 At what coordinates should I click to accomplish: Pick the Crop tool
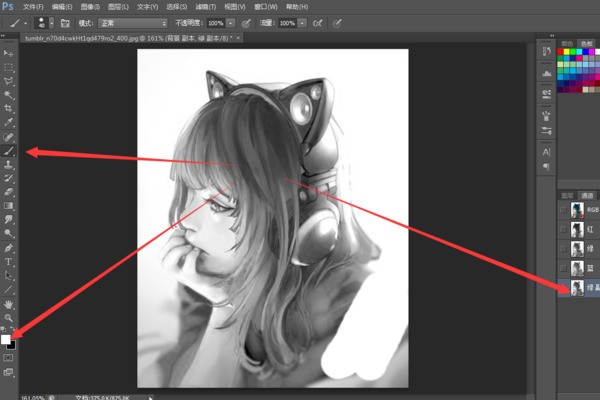[x=9, y=107]
